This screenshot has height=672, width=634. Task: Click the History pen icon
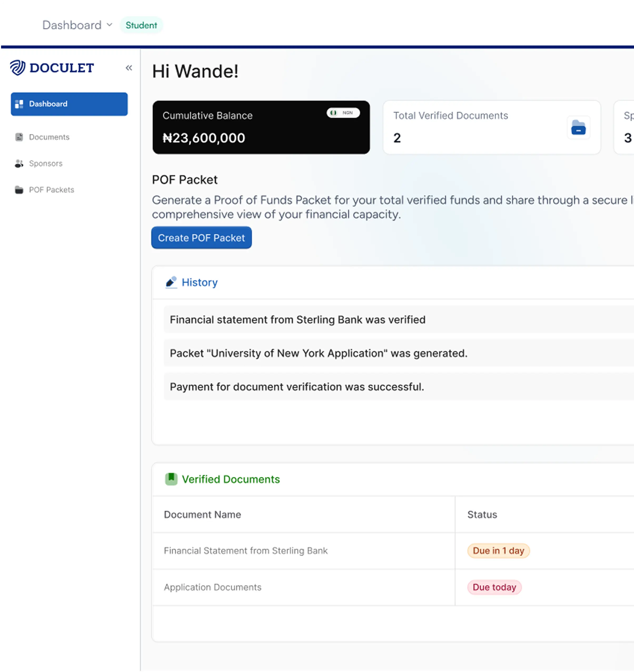tap(171, 282)
